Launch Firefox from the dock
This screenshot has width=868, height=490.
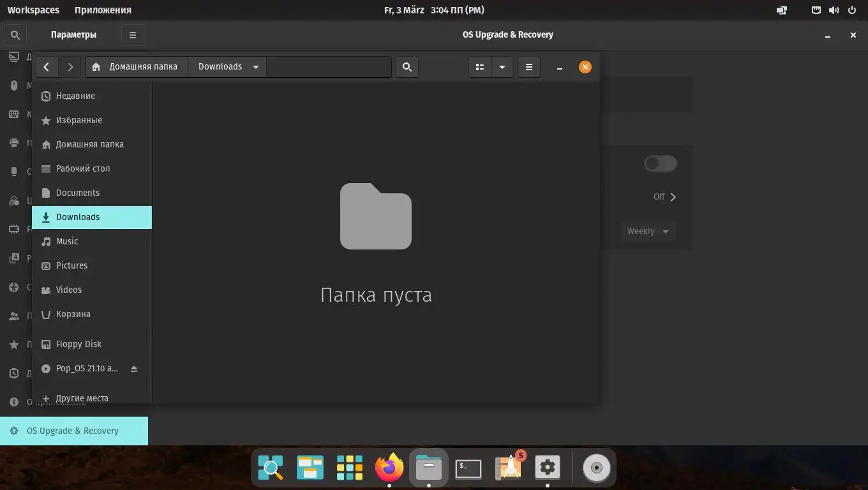coord(389,468)
